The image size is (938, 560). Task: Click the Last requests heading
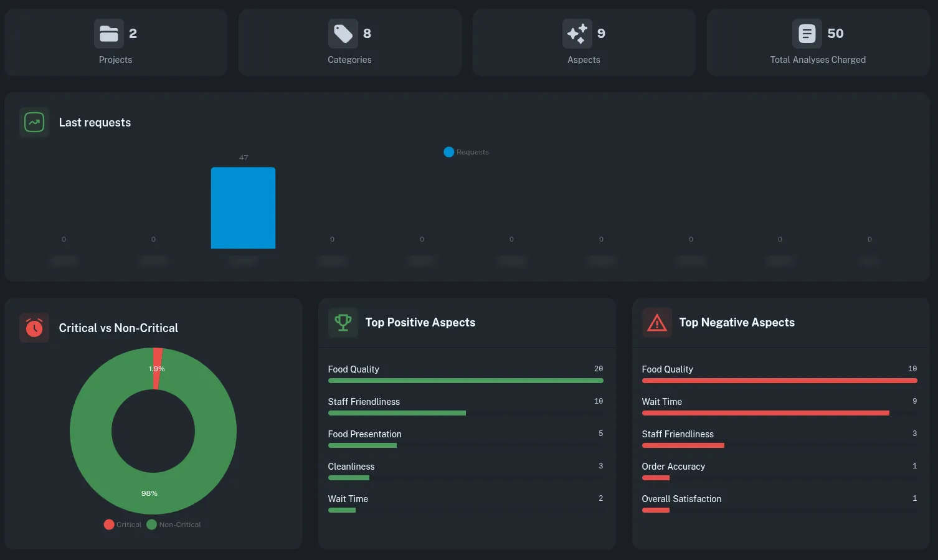click(95, 123)
